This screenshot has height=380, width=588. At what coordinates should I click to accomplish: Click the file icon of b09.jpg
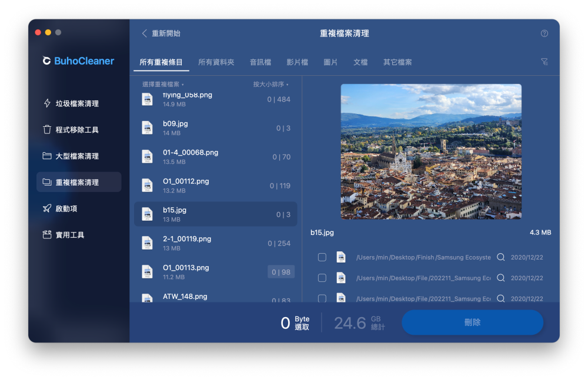click(148, 128)
